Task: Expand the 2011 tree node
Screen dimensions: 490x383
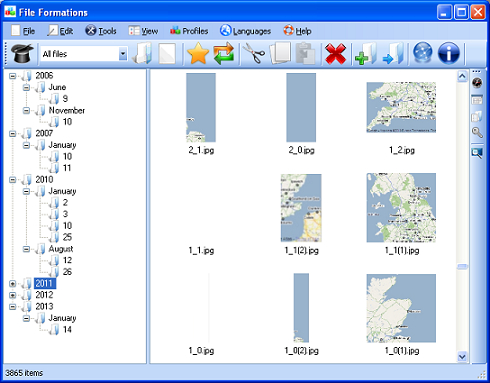Action: (12, 284)
